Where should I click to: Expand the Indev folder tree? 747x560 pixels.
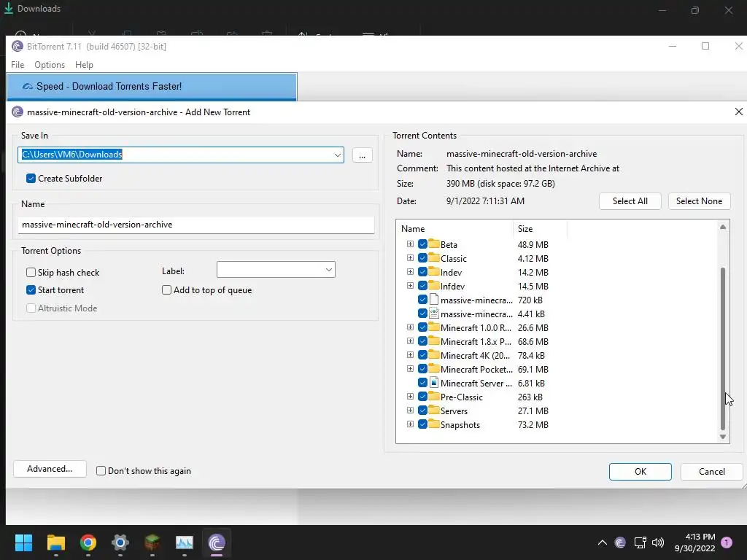tap(410, 271)
